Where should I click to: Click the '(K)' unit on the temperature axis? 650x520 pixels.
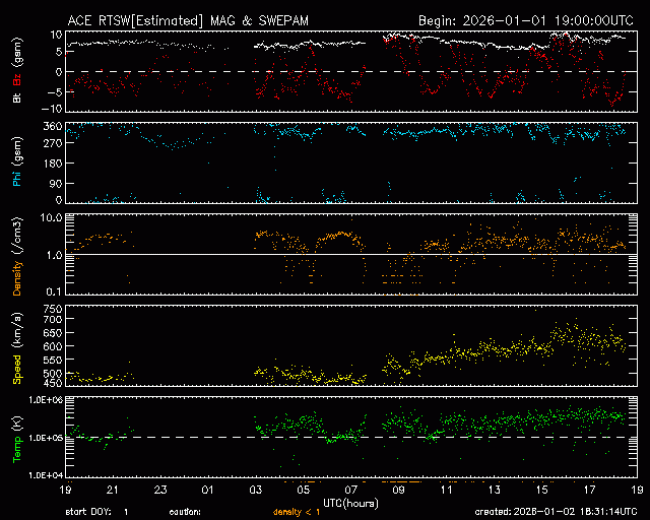click(17, 423)
